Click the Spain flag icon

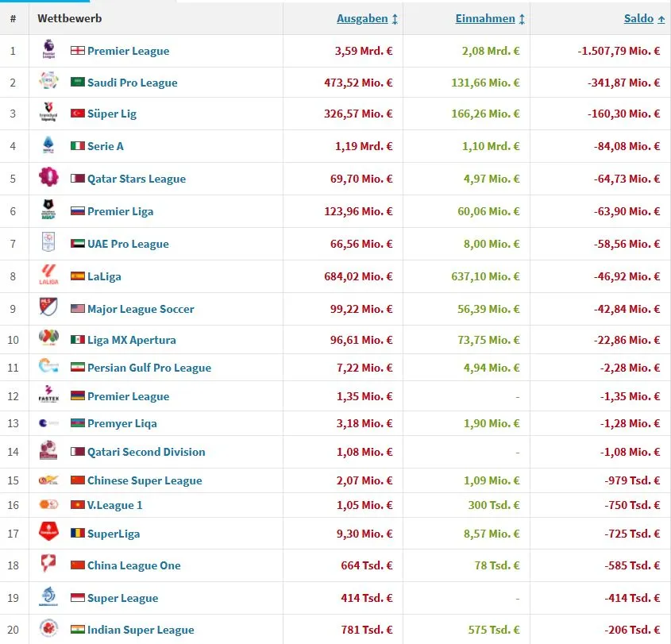78,276
